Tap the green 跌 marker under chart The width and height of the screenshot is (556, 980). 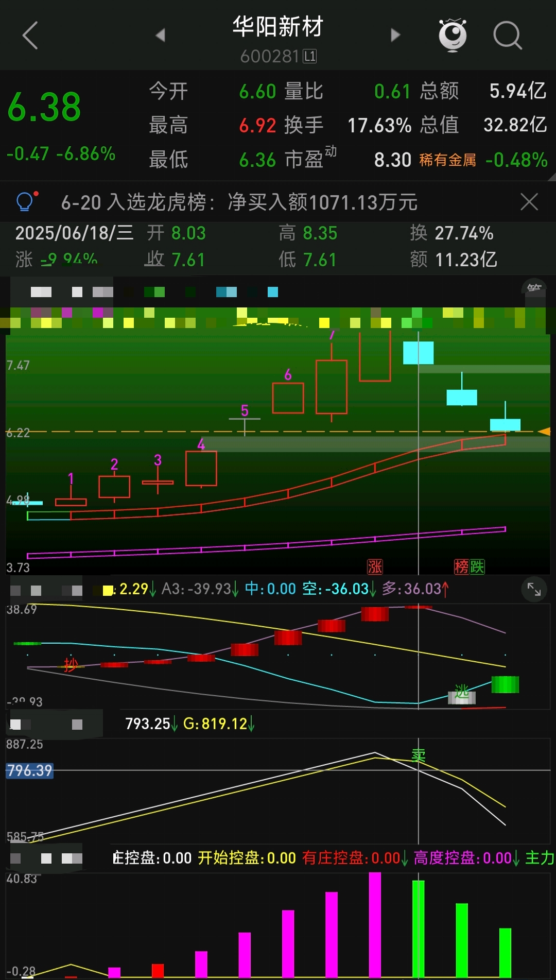coord(477,566)
